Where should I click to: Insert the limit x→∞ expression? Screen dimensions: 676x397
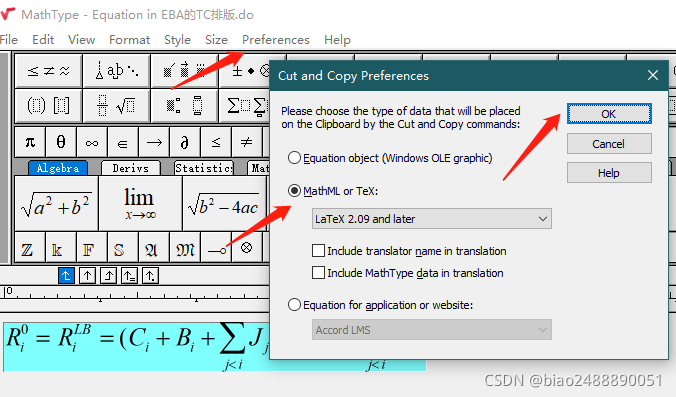[x=140, y=203]
